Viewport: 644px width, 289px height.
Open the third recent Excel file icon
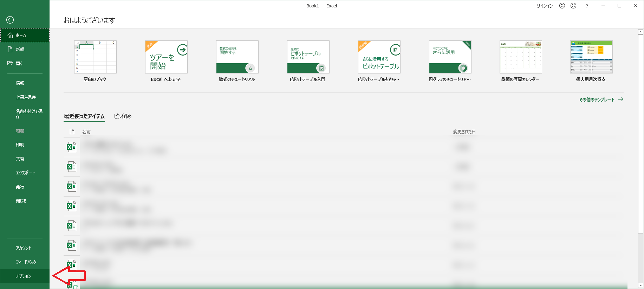71,186
